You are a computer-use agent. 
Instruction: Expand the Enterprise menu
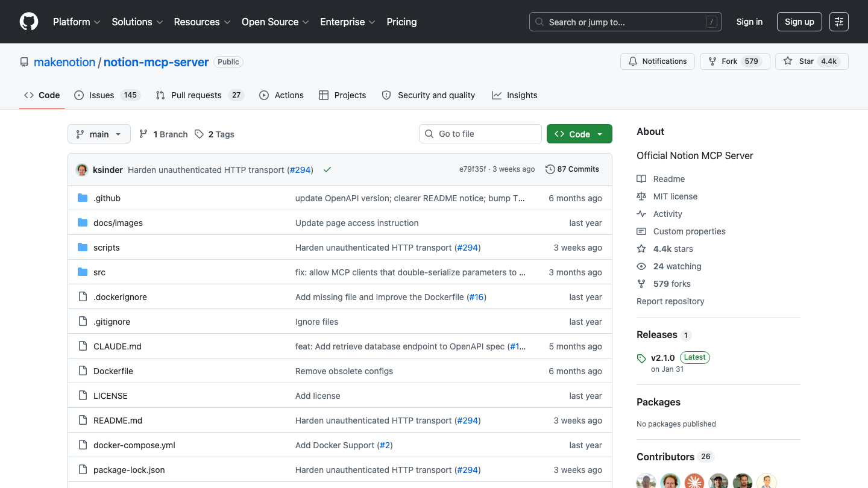coord(348,22)
